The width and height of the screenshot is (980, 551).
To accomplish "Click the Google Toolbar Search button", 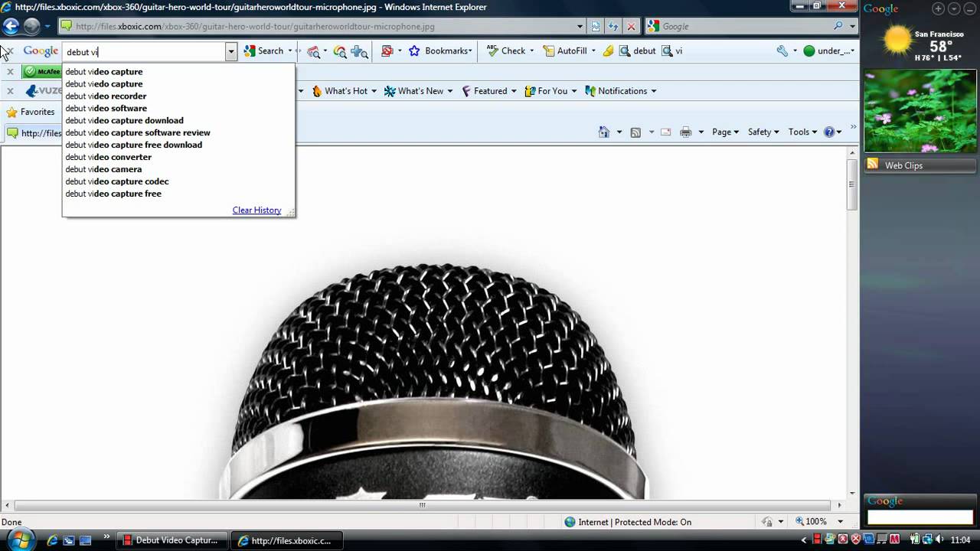I will [263, 51].
